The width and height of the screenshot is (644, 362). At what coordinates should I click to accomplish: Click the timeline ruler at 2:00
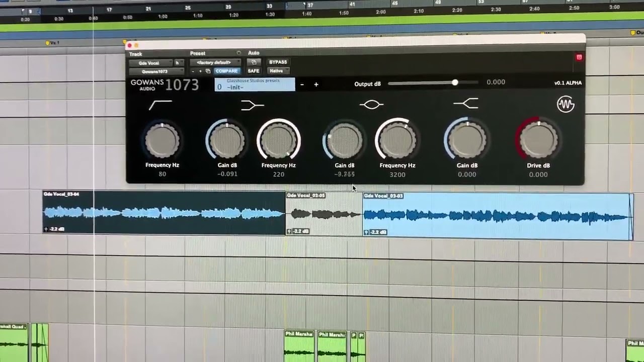pos(380,12)
